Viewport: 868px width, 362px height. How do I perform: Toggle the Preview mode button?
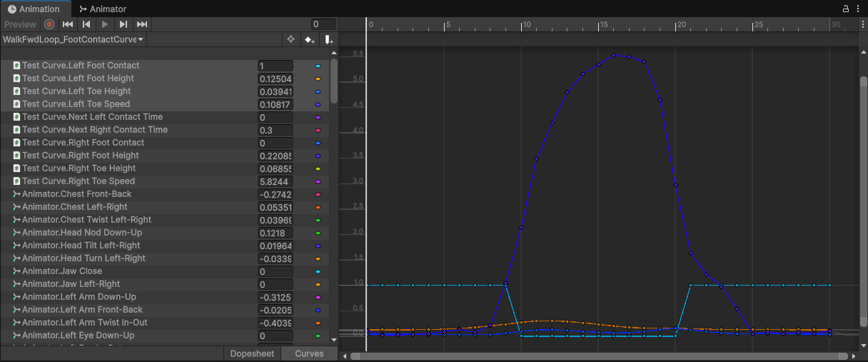click(x=20, y=24)
